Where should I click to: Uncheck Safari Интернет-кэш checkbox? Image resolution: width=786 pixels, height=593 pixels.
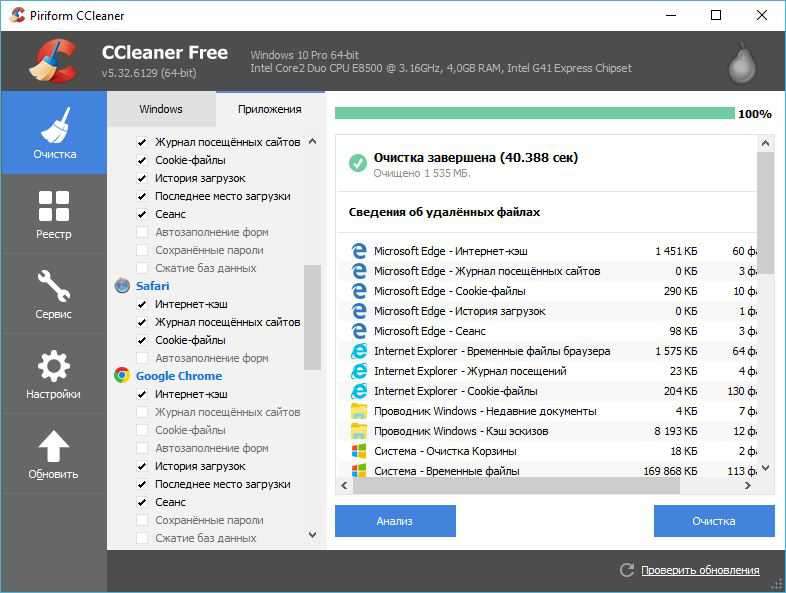click(x=142, y=304)
